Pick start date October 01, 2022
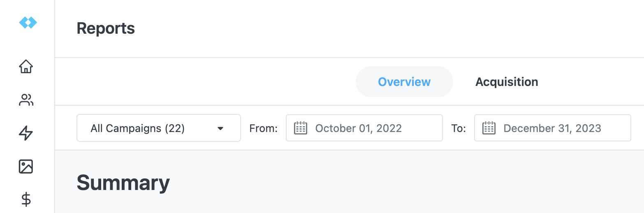 point(364,128)
